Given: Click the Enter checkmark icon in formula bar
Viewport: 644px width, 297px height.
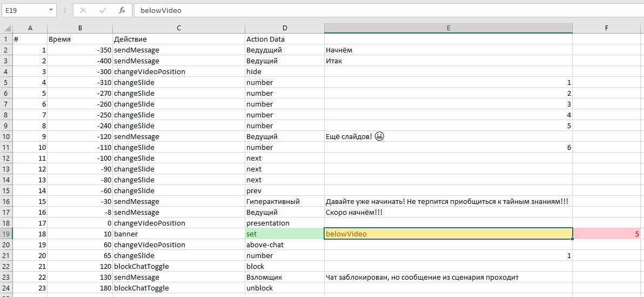Looking at the screenshot, I should 103,10.
